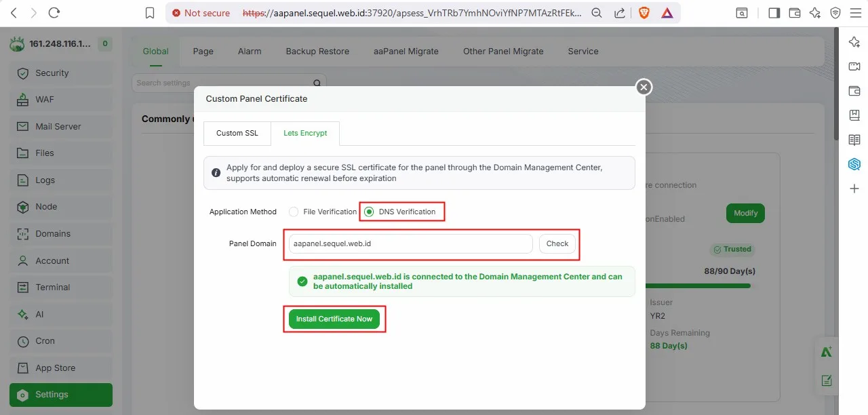Open Files in the aaPanel sidebar
Viewport: 868px width, 415px height.
(x=61, y=153)
